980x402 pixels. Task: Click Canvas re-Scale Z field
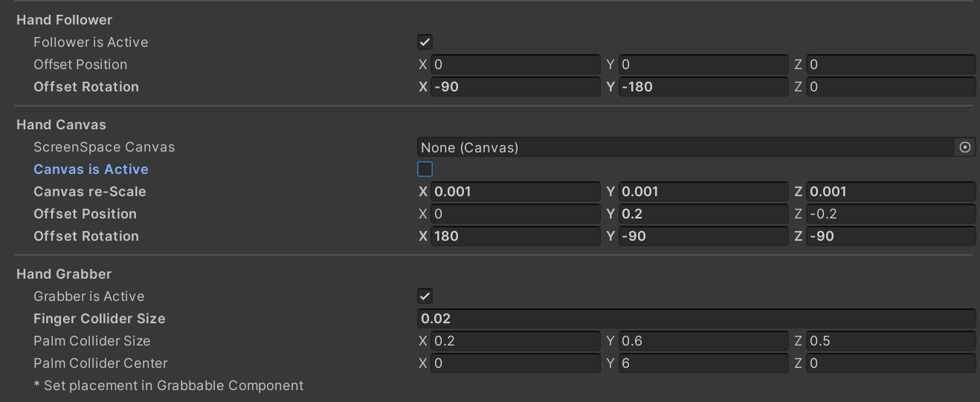point(890,192)
